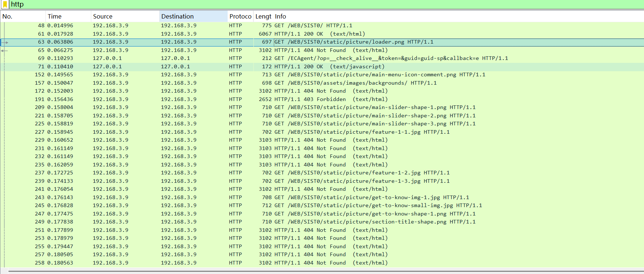Image resolution: width=644 pixels, height=274 pixels.
Task: Click the Info column header
Action: pyautogui.click(x=459, y=16)
